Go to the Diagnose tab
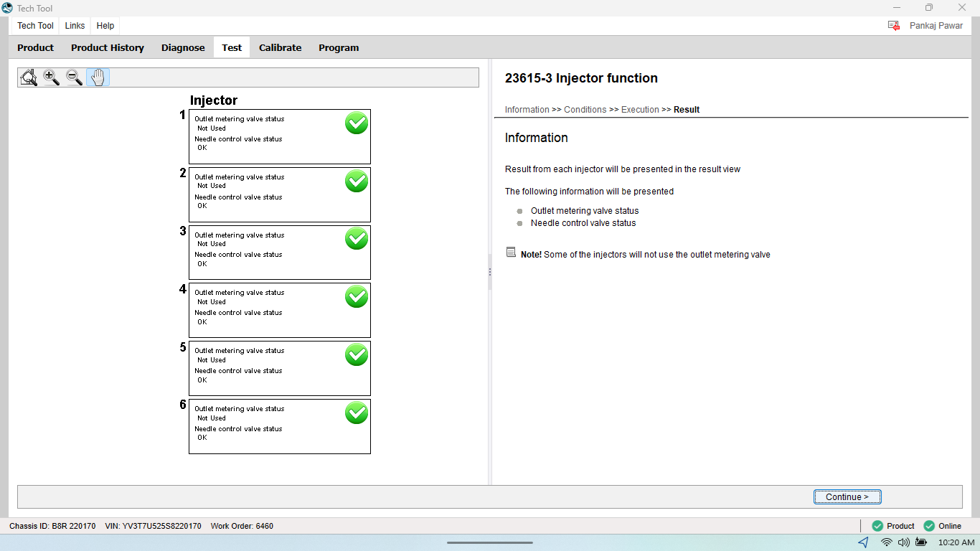Viewport: 980px width, 551px height. pyautogui.click(x=183, y=48)
